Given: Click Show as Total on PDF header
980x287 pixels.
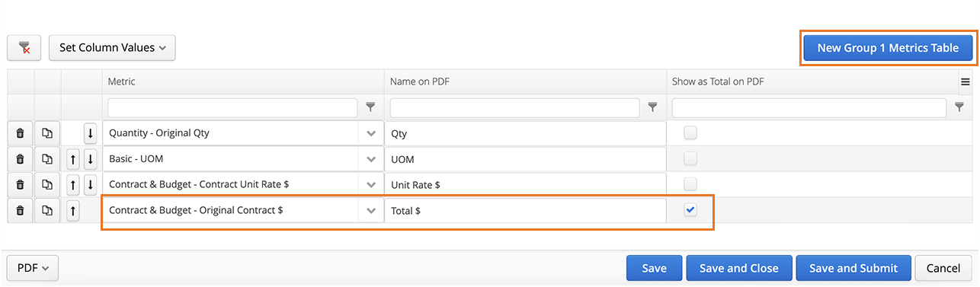Looking at the screenshot, I should [x=812, y=81].
